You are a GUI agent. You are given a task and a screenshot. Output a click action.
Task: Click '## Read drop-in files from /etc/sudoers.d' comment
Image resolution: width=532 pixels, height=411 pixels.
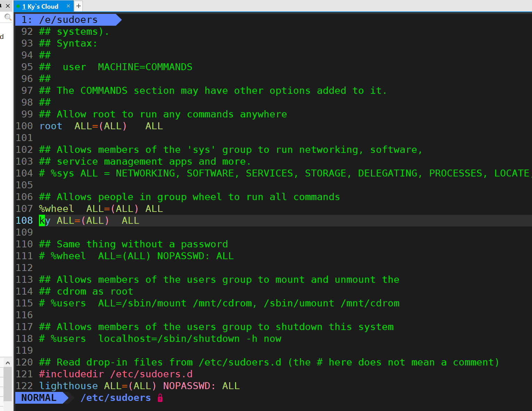coord(269,362)
